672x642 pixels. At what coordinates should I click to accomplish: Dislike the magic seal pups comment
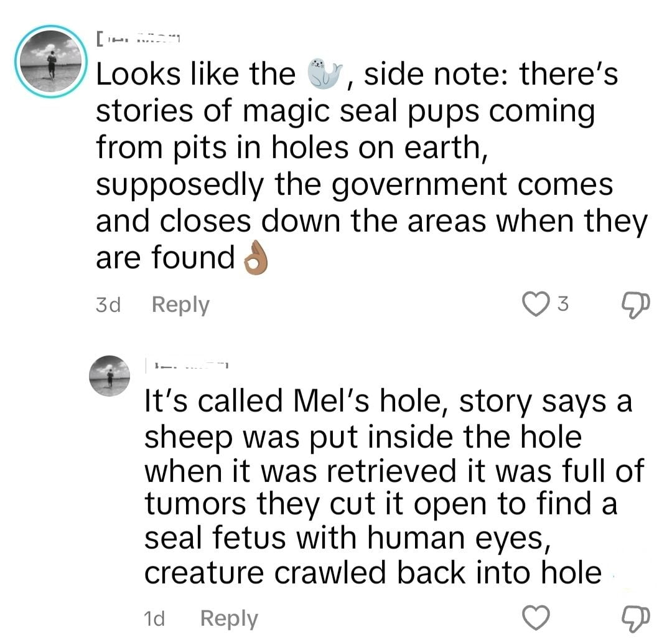[x=635, y=304]
